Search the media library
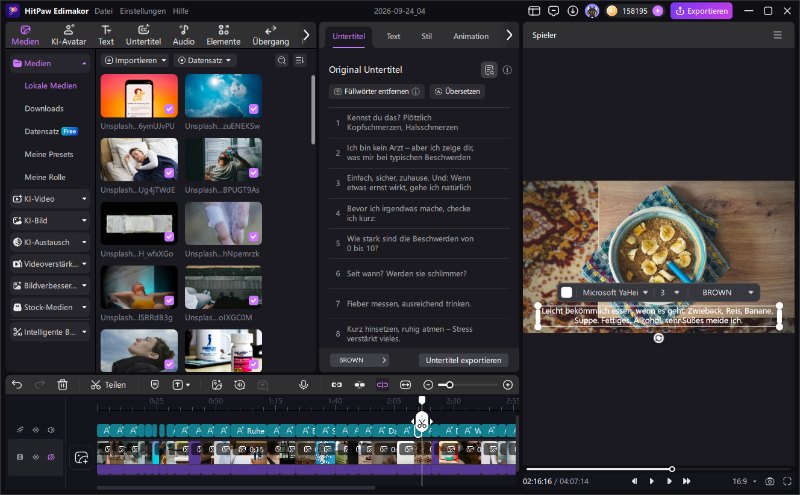Screen dimensions: 800x495 pos(282,60)
